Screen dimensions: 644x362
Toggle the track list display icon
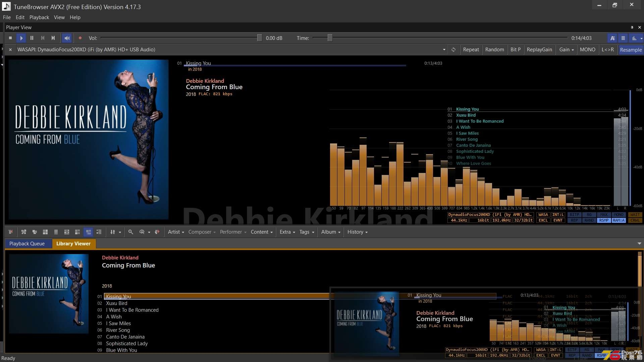(623, 38)
